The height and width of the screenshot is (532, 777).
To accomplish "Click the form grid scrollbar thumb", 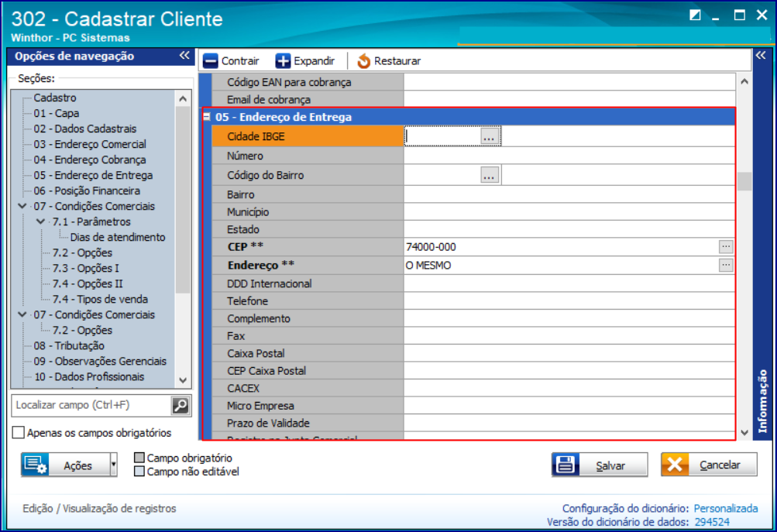I will 744,180.
